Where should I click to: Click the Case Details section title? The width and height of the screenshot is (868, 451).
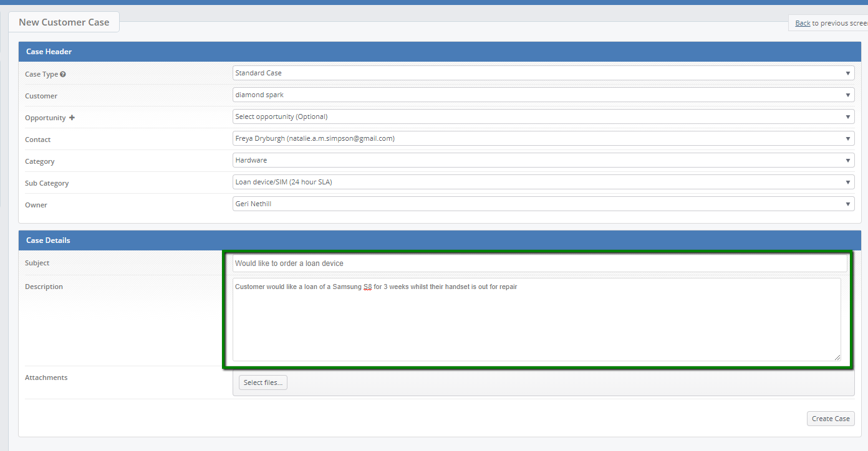point(48,240)
